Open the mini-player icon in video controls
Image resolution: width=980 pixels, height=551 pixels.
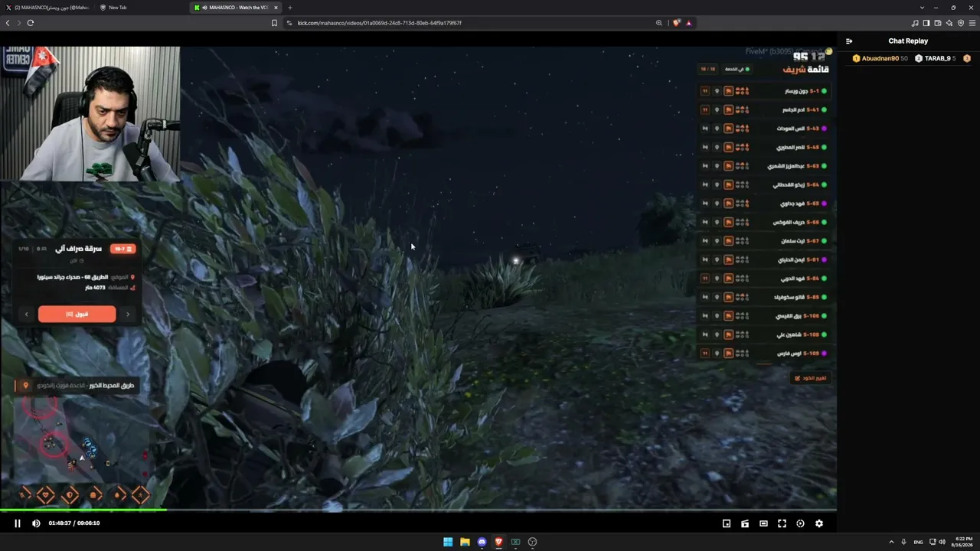tap(727, 523)
